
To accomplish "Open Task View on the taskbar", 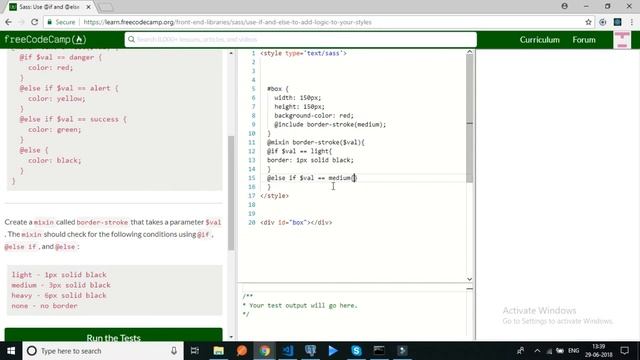I will coord(195,351).
